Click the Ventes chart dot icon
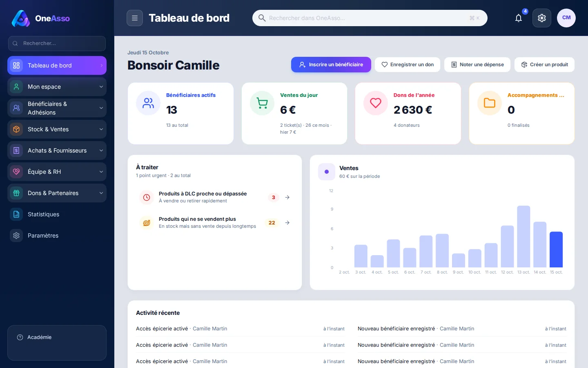 [327, 172]
